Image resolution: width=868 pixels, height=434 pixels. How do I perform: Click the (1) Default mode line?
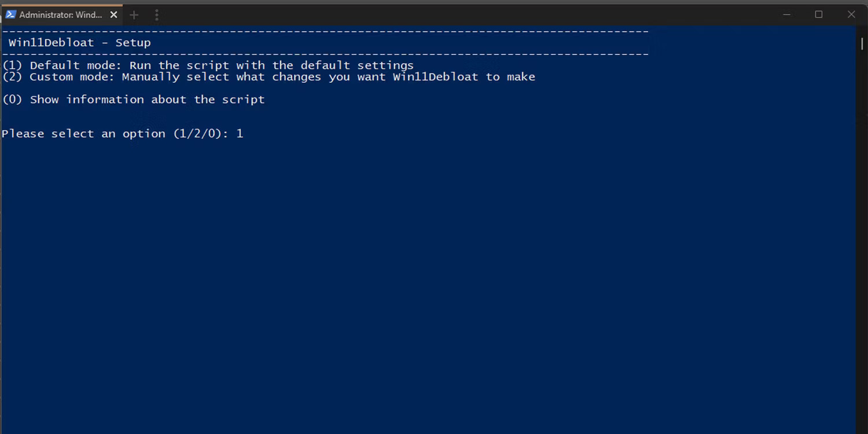(x=208, y=65)
